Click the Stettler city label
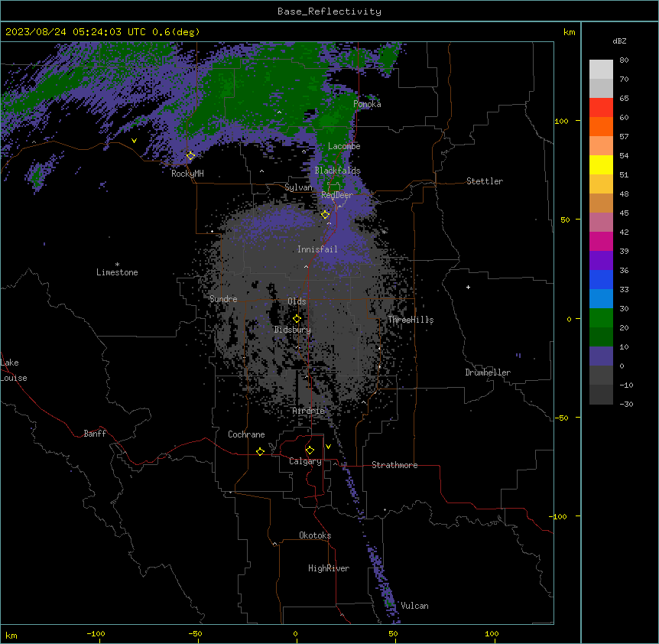The width and height of the screenshot is (659, 644). [484, 181]
